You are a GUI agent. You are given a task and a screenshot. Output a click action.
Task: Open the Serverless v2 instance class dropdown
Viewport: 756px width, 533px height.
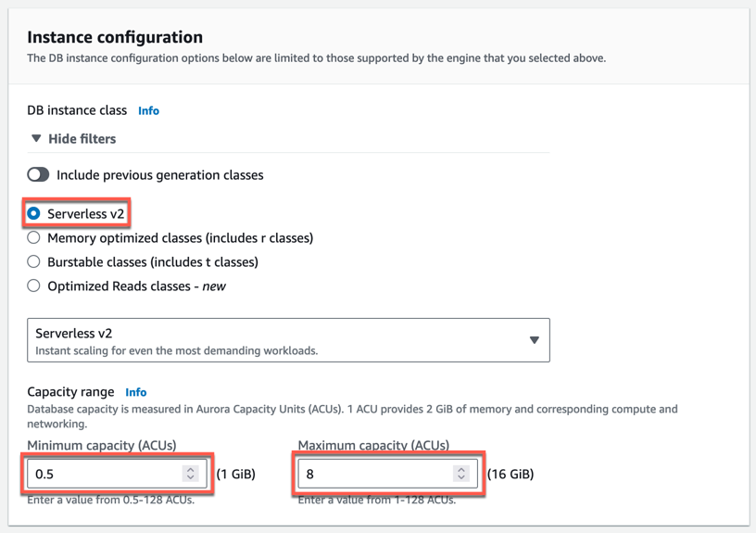pos(287,340)
